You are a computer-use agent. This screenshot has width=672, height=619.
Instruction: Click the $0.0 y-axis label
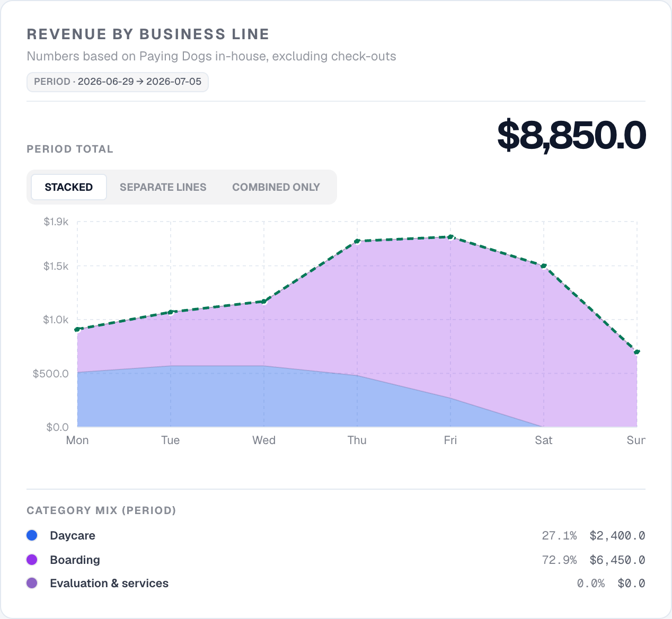57,427
